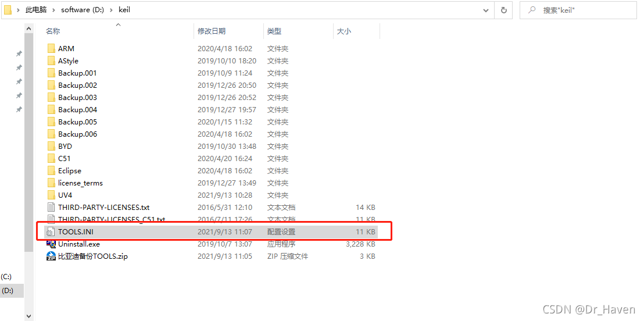
Task: Click the Uninstall.exe file name
Action: click(79, 244)
